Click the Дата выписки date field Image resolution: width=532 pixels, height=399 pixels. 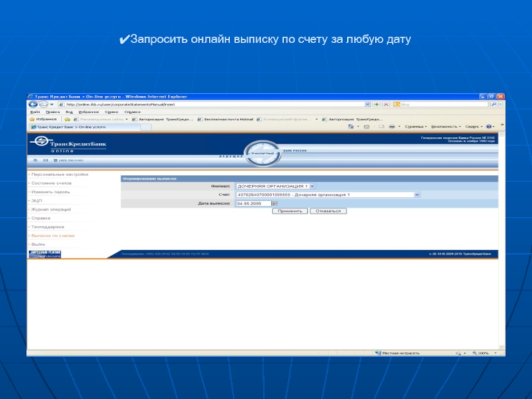tap(254, 203)
